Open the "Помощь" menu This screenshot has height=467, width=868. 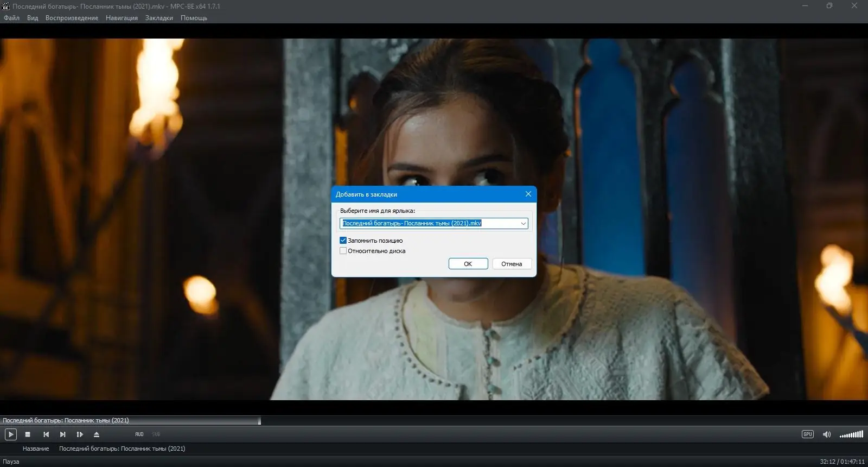tap(194, 18)
